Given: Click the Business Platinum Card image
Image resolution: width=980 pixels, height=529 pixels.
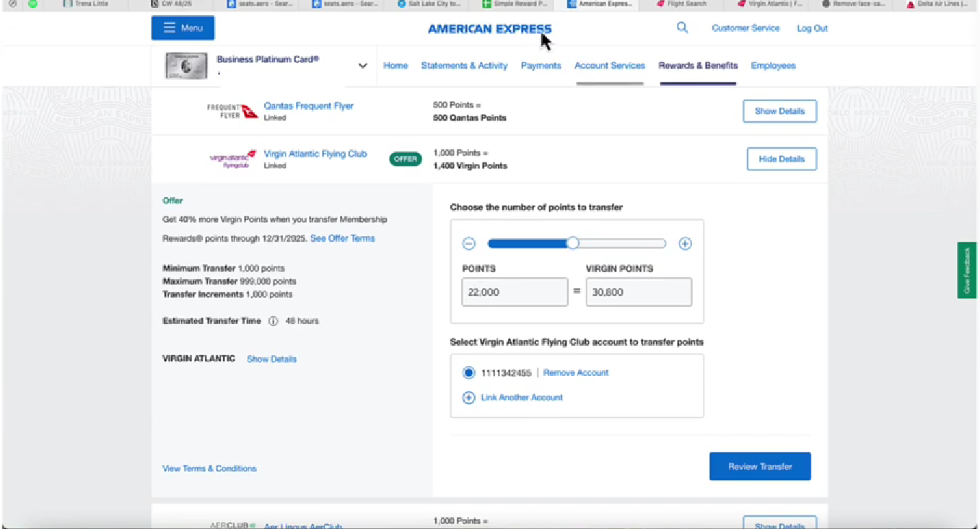Looking at the screenshot, I should coord(186,66).
